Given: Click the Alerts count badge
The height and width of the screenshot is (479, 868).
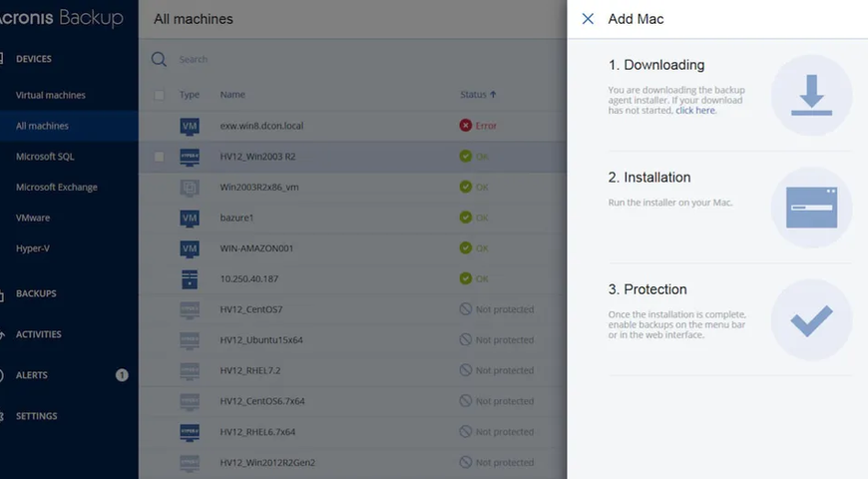Looking at the screenshot, I should click(x=122, y=375).
